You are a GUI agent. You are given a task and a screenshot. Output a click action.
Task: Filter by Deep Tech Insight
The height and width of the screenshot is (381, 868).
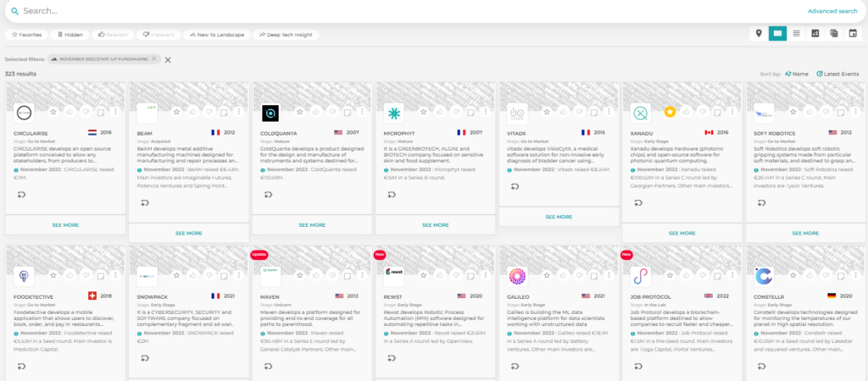point(286,35)
